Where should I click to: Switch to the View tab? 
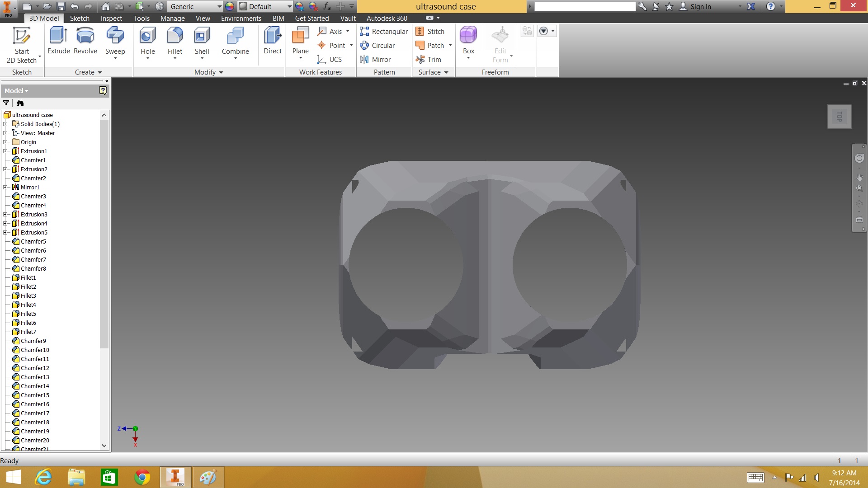(x=203, y=18)
